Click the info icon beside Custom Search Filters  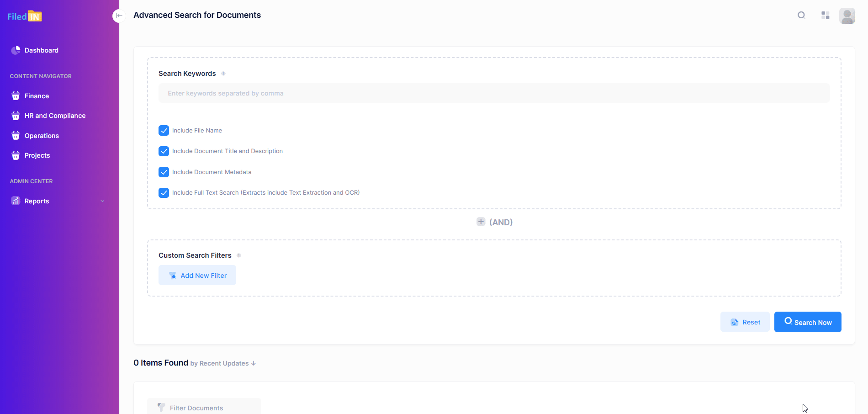[x=239, y=255]
